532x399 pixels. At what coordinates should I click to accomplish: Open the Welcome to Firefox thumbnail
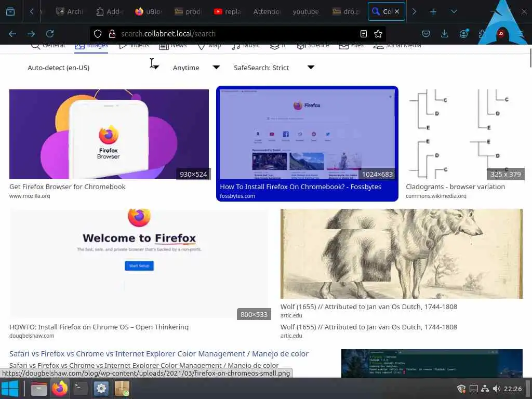[x=139, y=263]
